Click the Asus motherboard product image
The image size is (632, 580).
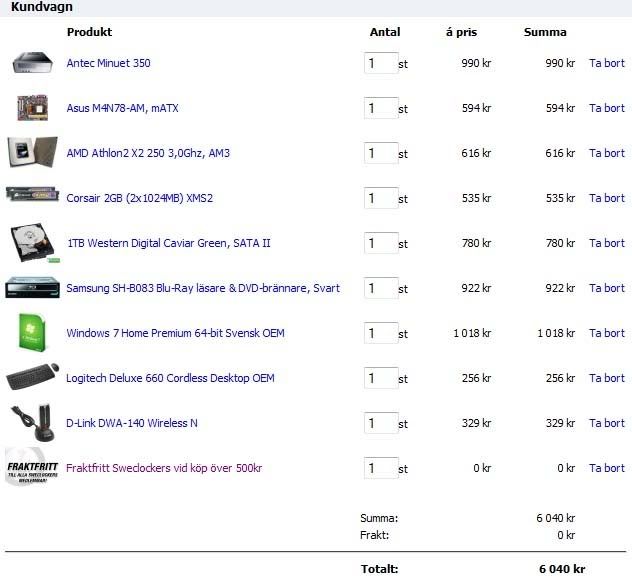pyautogui.click(x=32, y=107)
